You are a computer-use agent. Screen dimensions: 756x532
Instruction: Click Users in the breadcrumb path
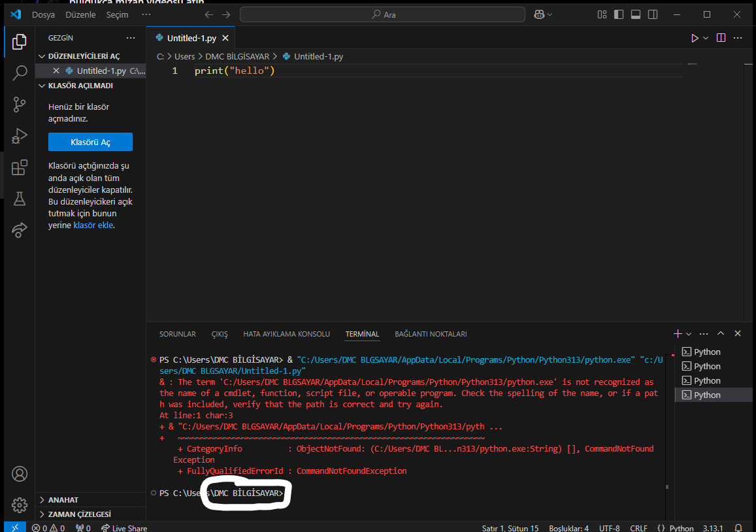coord(185,56)
